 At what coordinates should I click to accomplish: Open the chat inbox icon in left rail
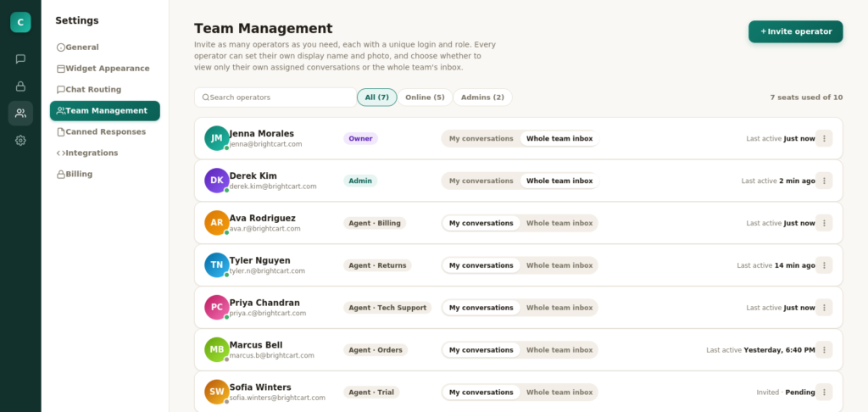(x=20, y=59)
